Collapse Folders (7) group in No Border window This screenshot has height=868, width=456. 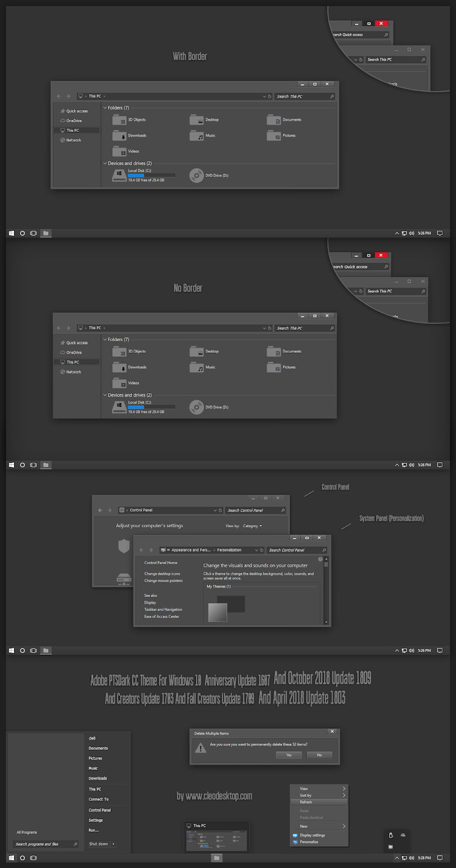(105, 340)
